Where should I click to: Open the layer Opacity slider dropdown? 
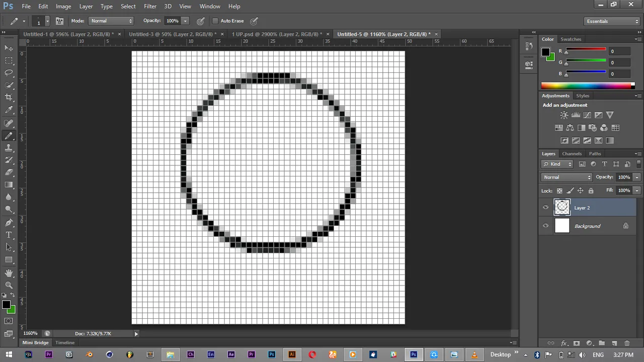637,177
